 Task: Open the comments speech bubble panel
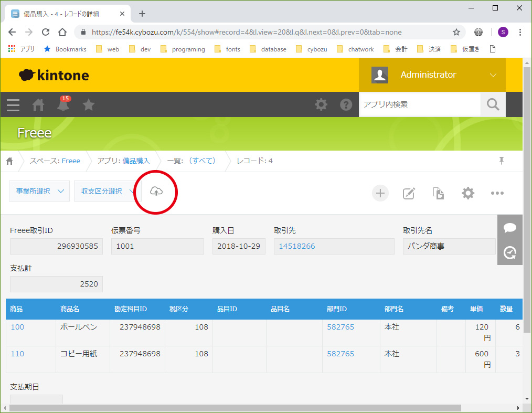click(510, 227)
